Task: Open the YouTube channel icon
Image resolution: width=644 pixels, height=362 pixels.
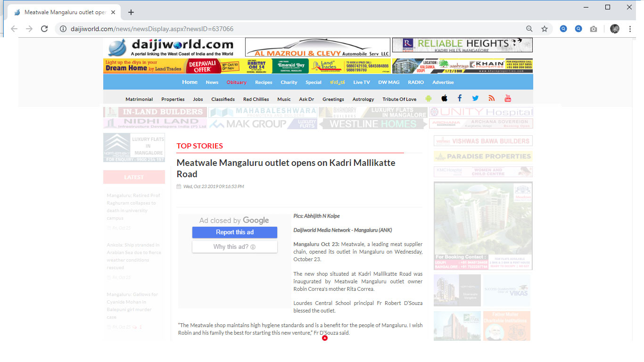Action: click(x=508, y=98)
